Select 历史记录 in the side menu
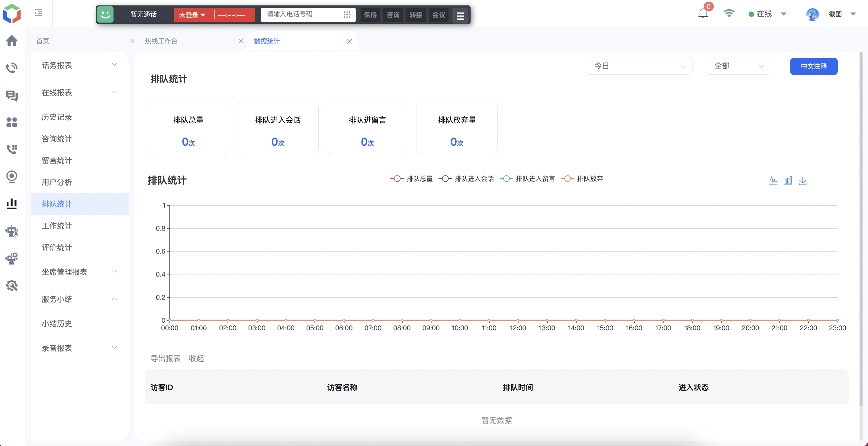868x446 pixels. pos(79,117)
